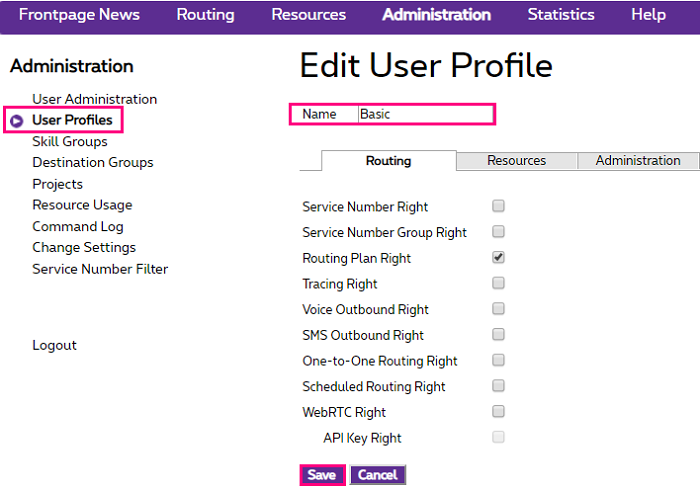Viewport: 700px width, 490px height.
Task: Uncheck the Routing Plan Right checkbox
Action: (x=498, y=258)
